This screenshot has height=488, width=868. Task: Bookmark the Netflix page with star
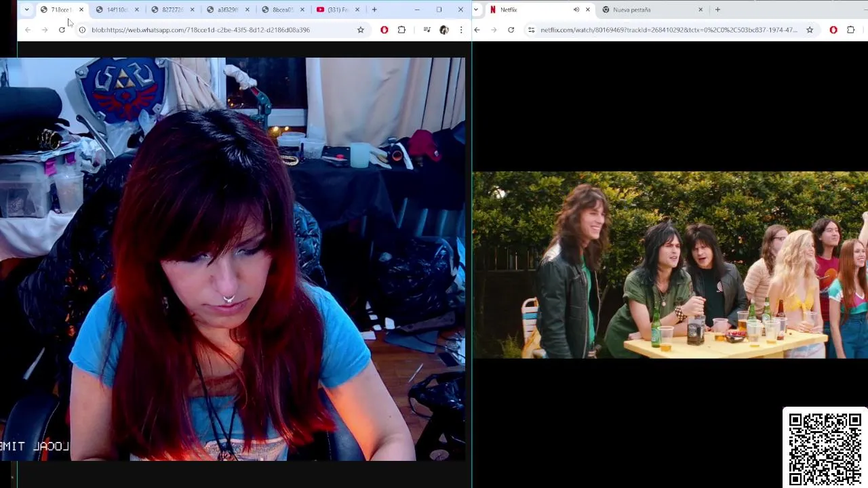pyautogui.click(x=810, y=30)
